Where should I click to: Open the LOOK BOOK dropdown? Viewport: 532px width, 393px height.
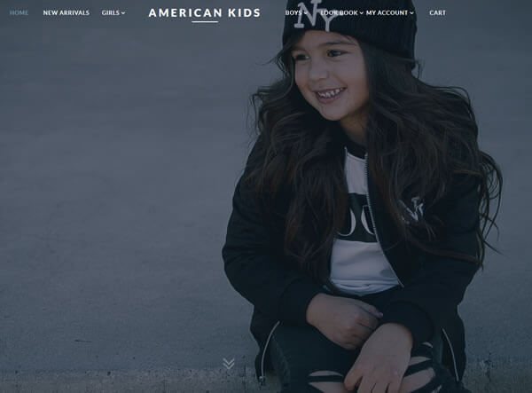342,13
